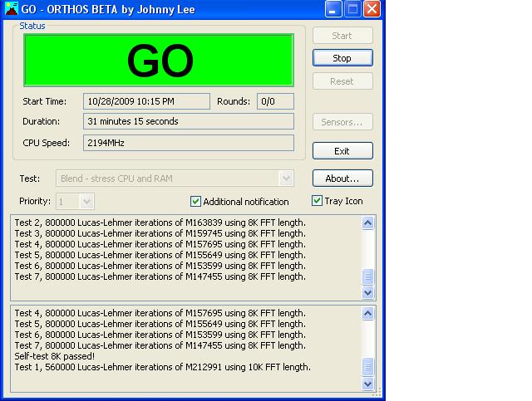This screenshot has width=532, height=401.
Task: Click the disabled Start button
Action: click(x=342, y=36)
